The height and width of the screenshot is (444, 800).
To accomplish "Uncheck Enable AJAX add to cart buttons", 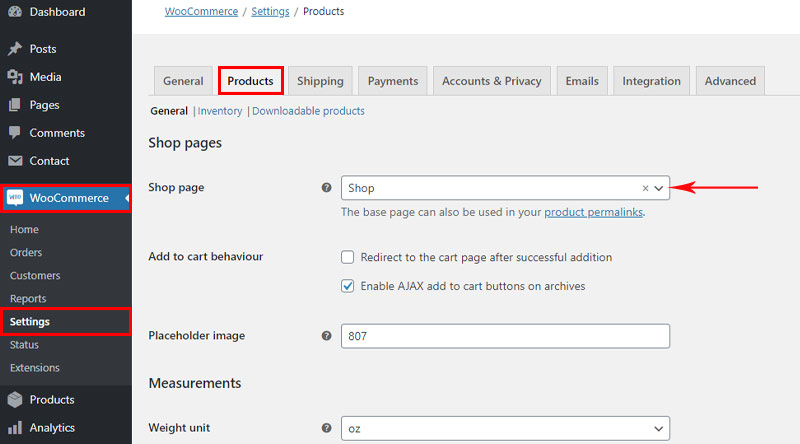I will coord(347,286).
